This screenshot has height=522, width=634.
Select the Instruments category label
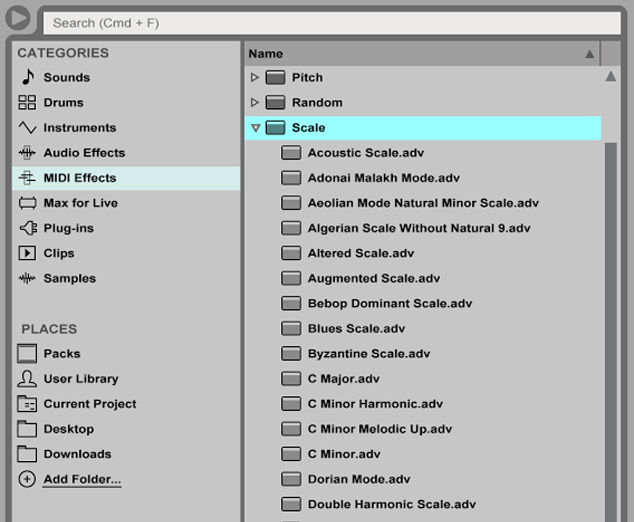coord(80,128)
